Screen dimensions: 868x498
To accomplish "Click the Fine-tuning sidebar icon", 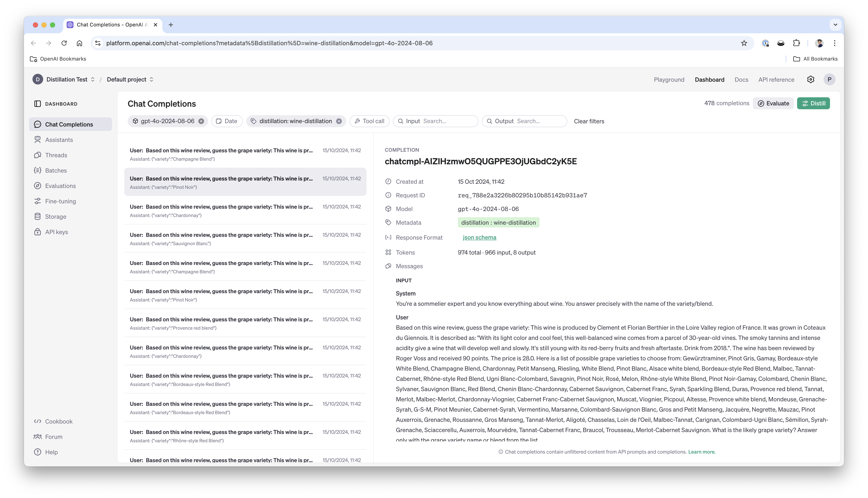I will coord(38,201).
